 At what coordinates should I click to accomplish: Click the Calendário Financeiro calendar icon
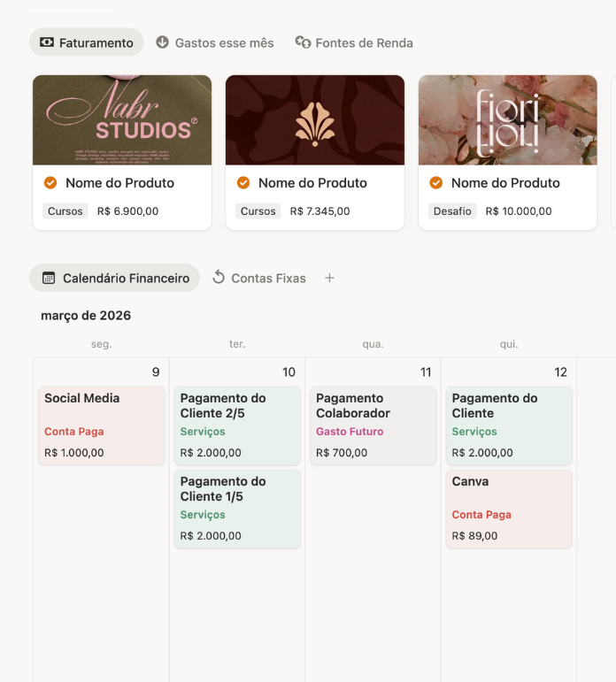tap(49, 278)
